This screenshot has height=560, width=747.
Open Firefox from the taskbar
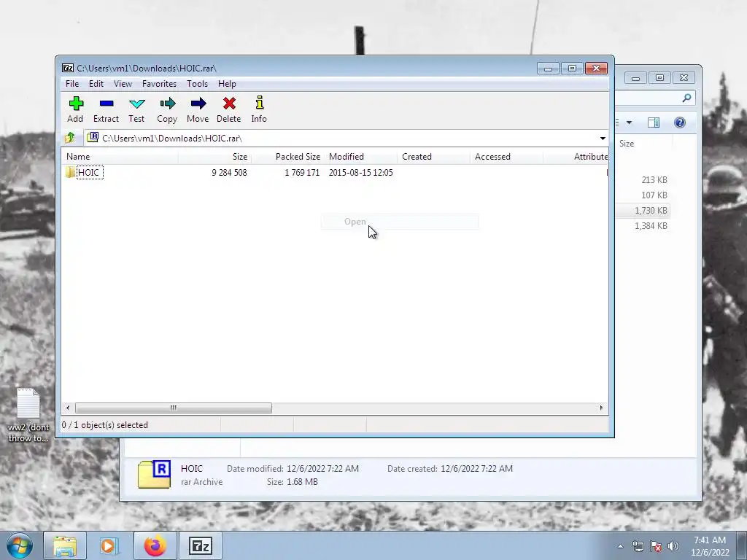click(x=155, y=546)
